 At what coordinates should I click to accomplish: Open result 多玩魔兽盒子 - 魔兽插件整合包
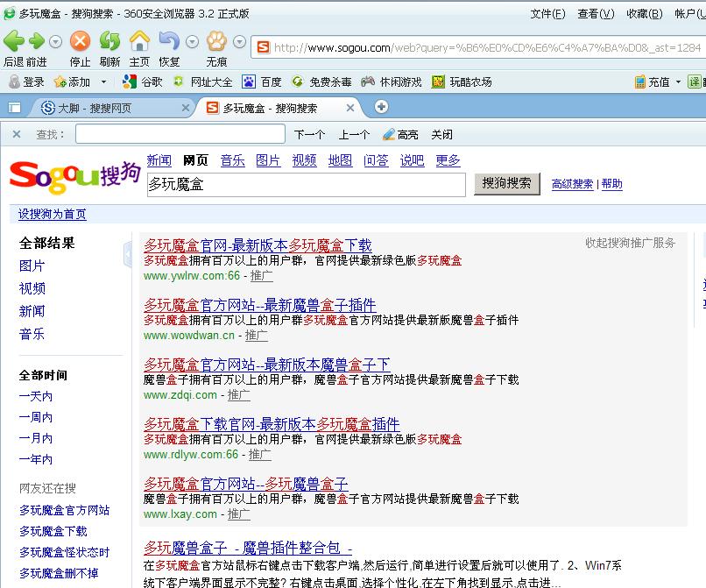point(248,548)
